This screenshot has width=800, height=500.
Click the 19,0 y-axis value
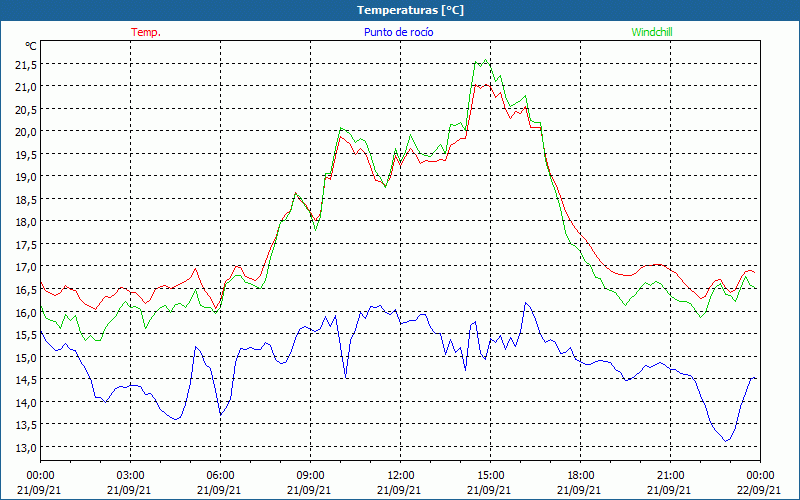26,177
